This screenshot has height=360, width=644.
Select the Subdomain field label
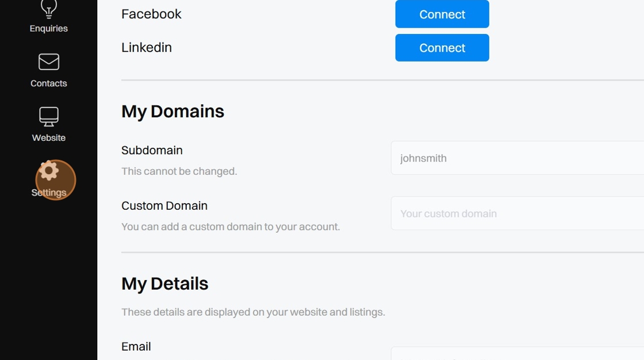click(152, 150)
